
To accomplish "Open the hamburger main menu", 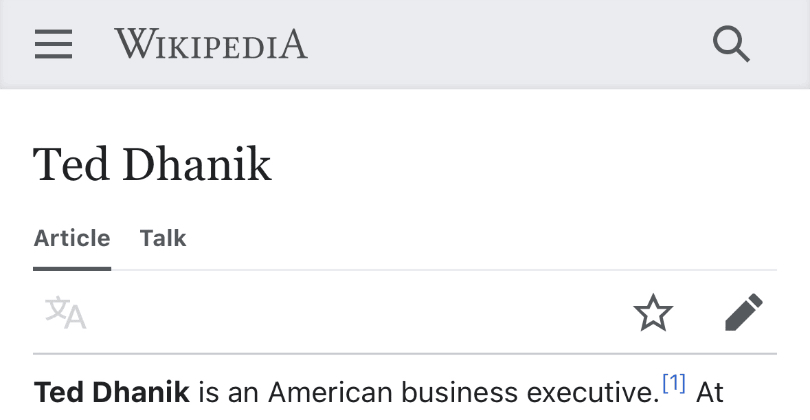I will point(53,44).
